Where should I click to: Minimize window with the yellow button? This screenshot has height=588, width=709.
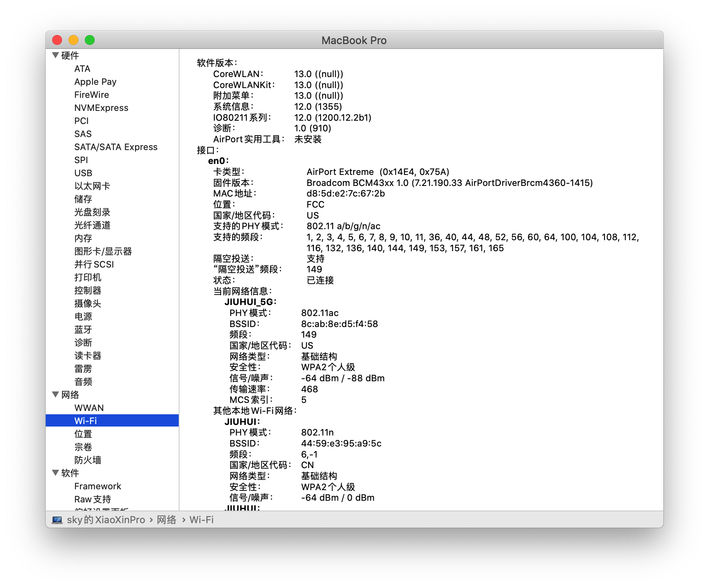(x=73, y=40)
